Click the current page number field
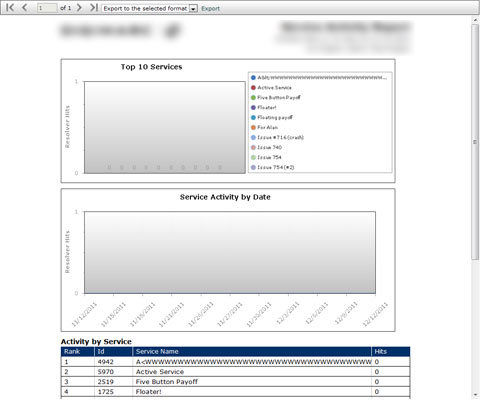Viewport: 480px width, 400px height. (x=47, y=8)
